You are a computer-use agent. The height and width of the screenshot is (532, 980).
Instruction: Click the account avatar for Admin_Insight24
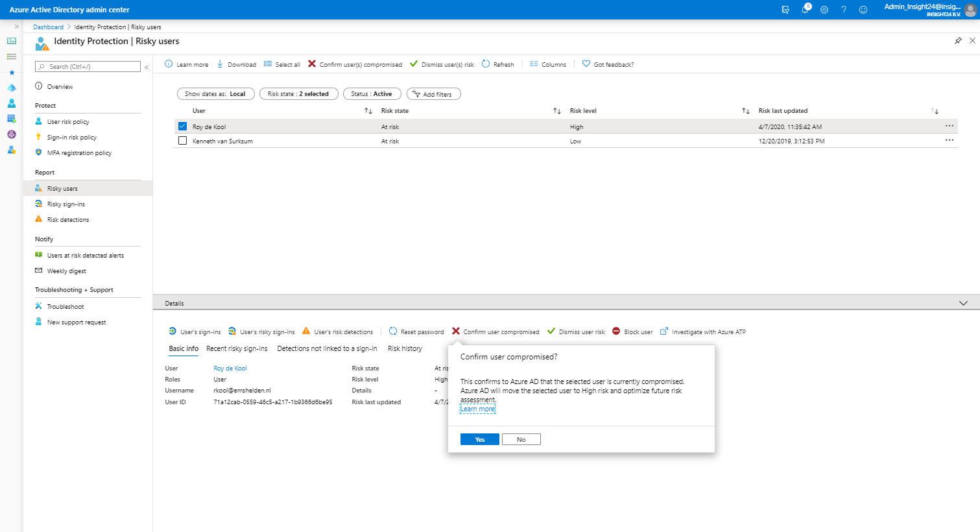tap(970, 10)
